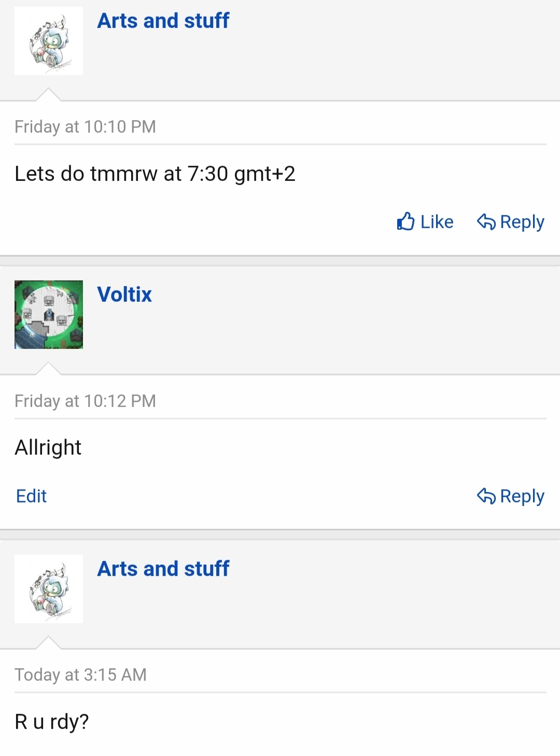Click the Friday at 10:10 PM timestamp

pyautogui.click(x=85, y=127)
